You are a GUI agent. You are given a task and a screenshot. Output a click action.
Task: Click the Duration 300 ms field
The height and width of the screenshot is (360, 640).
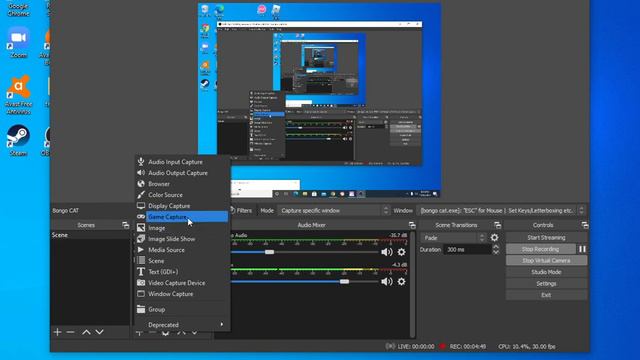[x=467, y=249]
